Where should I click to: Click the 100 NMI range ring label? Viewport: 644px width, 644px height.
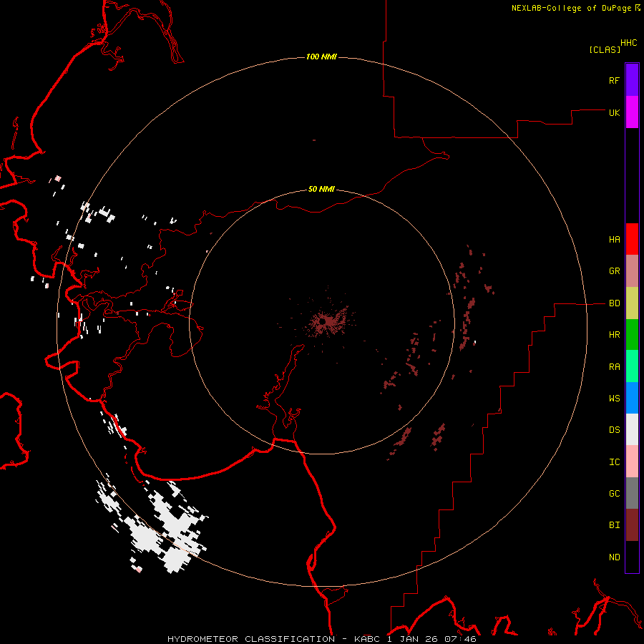[x=321, y=57]
